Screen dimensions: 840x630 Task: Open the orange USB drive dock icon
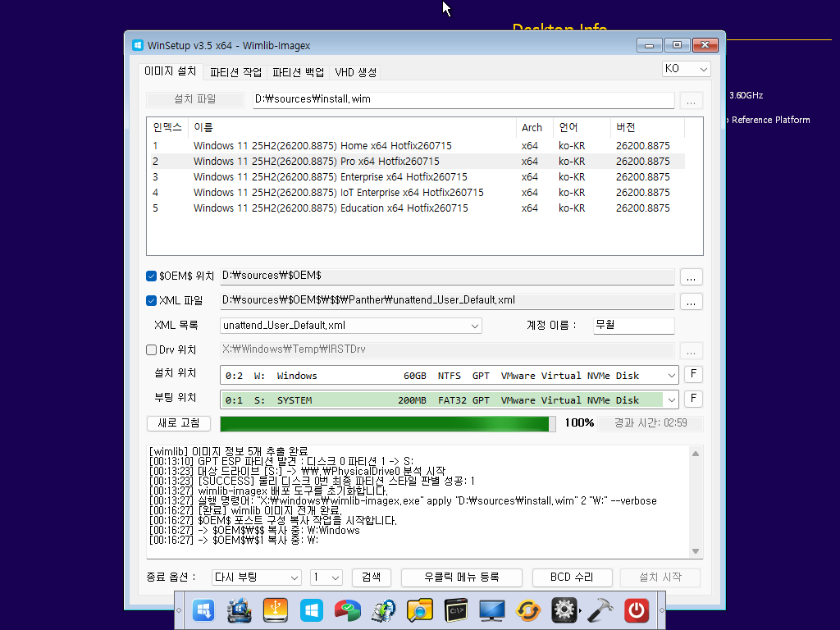click(x=276, y=610)
